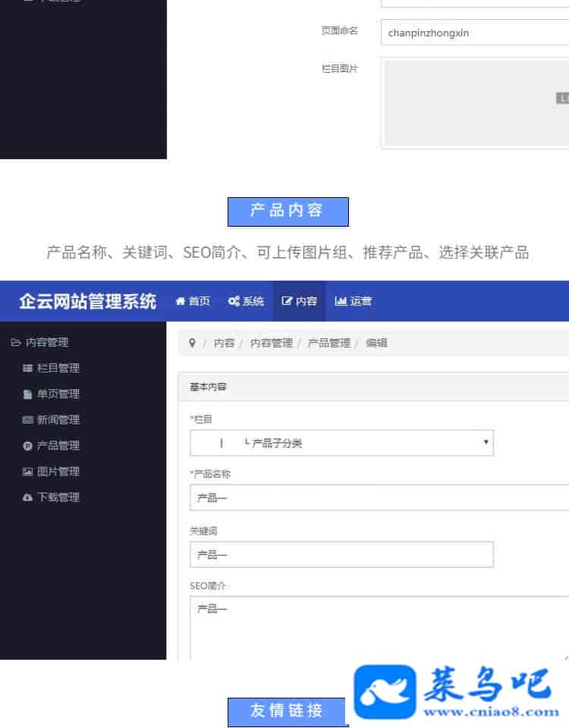Click the 友情链接 blue heading button

(287, 711)
